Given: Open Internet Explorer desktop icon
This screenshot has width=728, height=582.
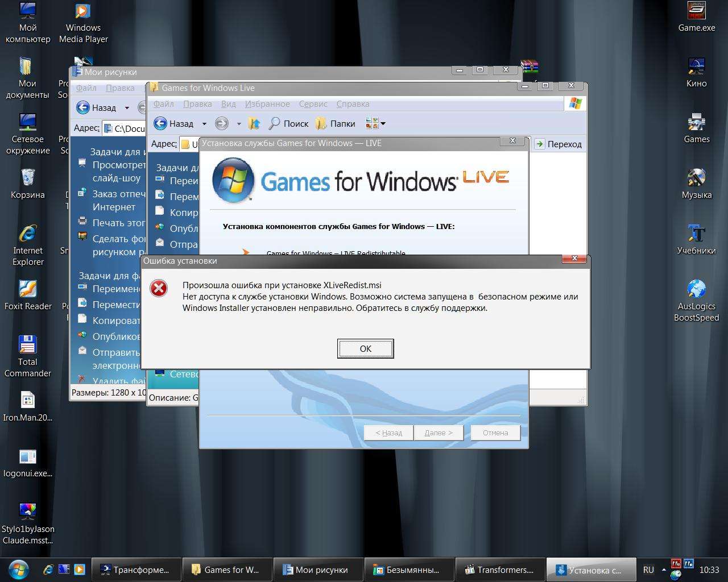Looking at the screenshot, I should 27,244.
